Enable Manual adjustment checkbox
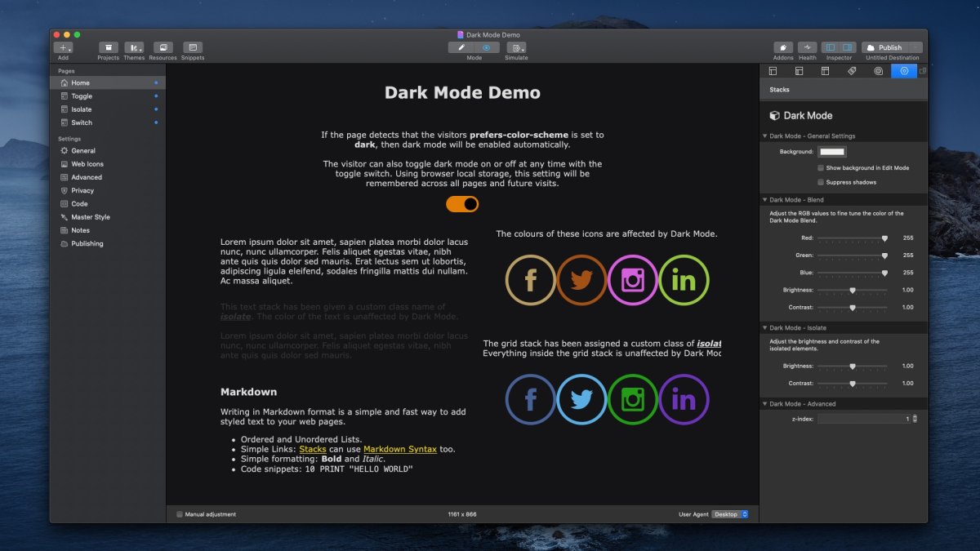 (x=180, y=514)
